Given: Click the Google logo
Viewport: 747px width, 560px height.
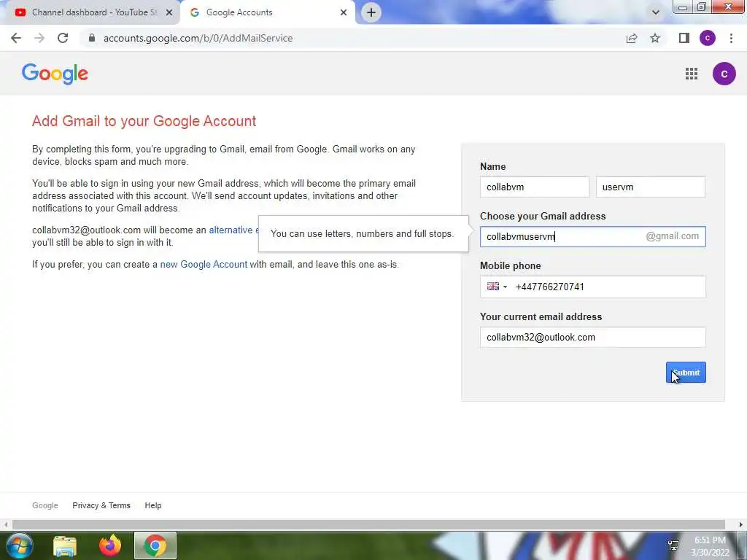Looking at the screenshot, I should [55, 74].
